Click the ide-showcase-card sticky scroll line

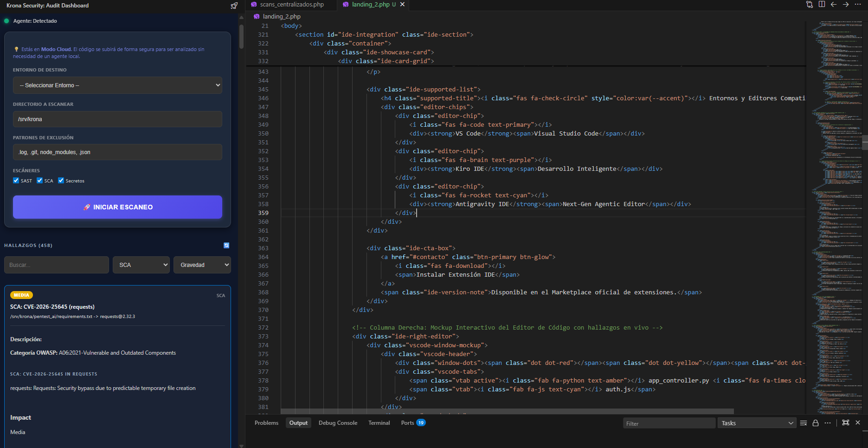click(x=379, y=52)
